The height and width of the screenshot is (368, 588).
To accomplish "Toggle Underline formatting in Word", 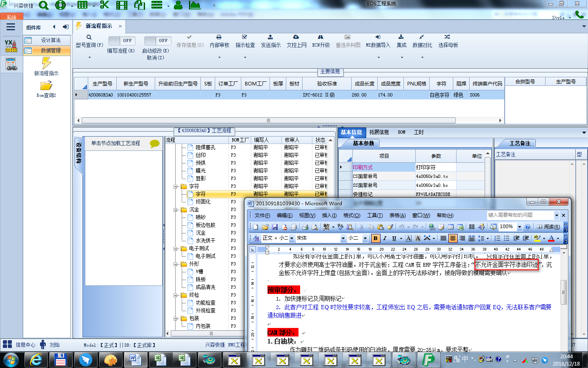I will (x=394, y=238).
